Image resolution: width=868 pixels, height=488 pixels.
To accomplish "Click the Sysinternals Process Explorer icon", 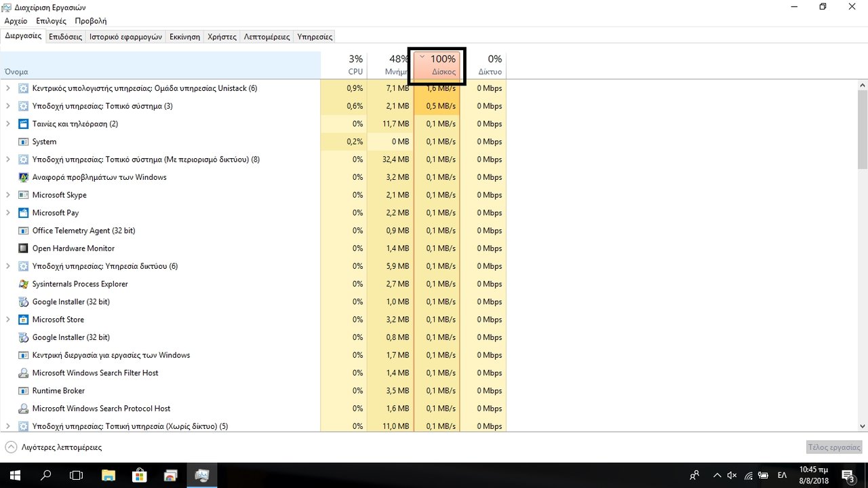I will (23, 284).
